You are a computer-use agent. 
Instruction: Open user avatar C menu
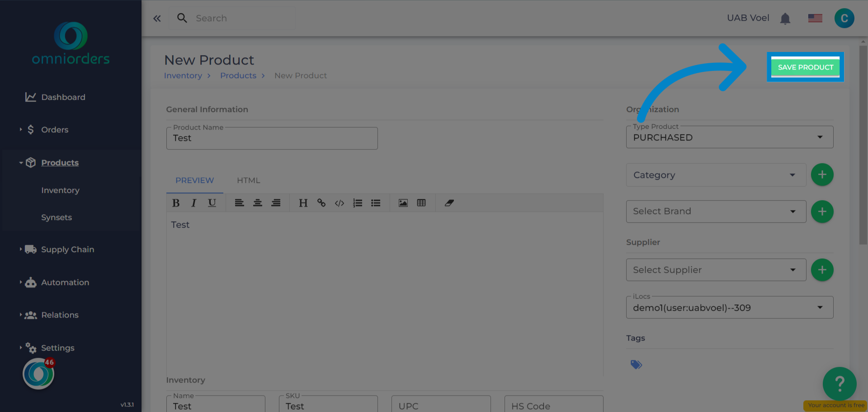tap(844, 19)
